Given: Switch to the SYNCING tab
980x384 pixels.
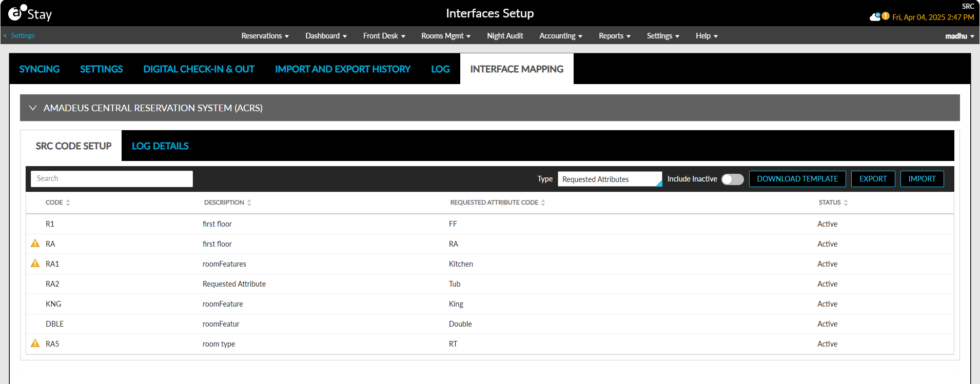Looking at the screenshot, I should point(40,69).
